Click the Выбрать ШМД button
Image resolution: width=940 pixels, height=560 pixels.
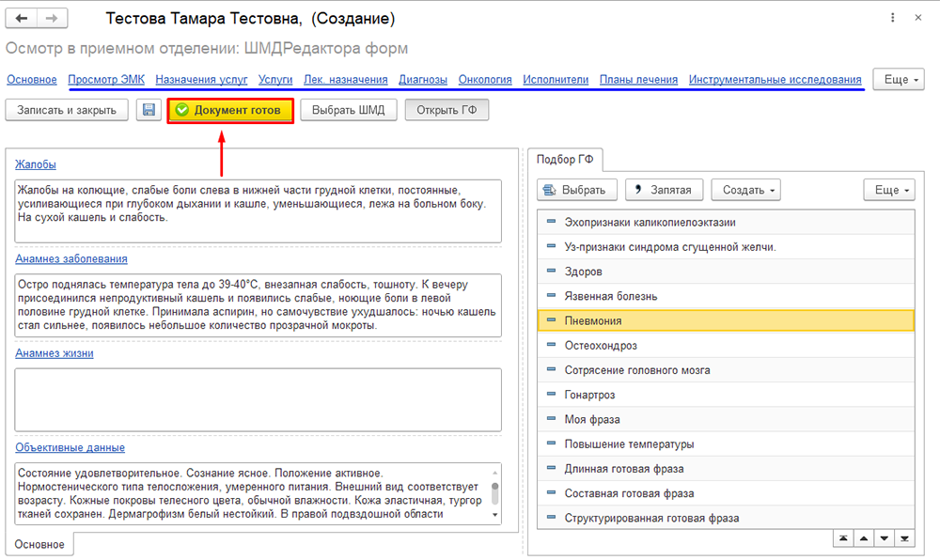click(x=349, y=110)
